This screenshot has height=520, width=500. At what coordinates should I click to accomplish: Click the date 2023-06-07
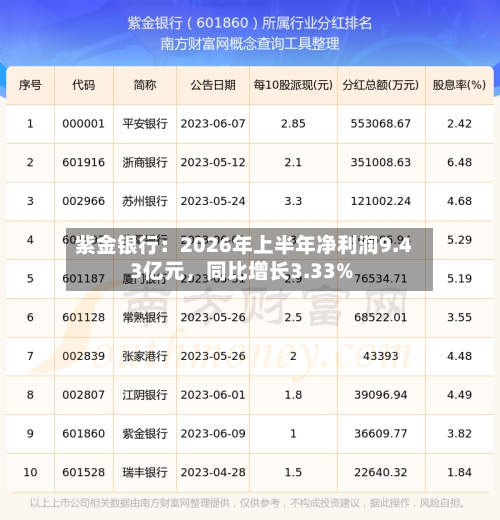coord(213,124)
